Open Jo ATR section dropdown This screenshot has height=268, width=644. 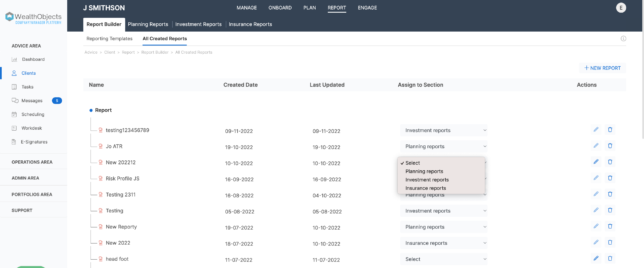pyautogui.click(x=444, y=146)
